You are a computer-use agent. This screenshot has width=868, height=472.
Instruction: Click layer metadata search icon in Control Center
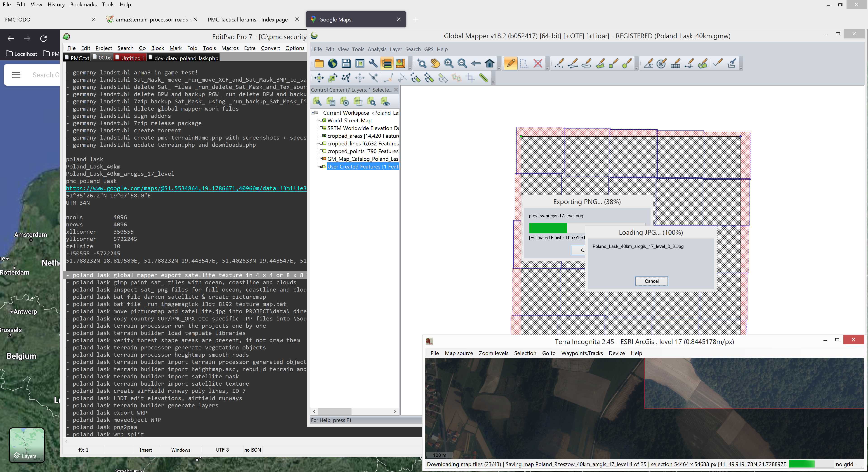click(371, 102)
